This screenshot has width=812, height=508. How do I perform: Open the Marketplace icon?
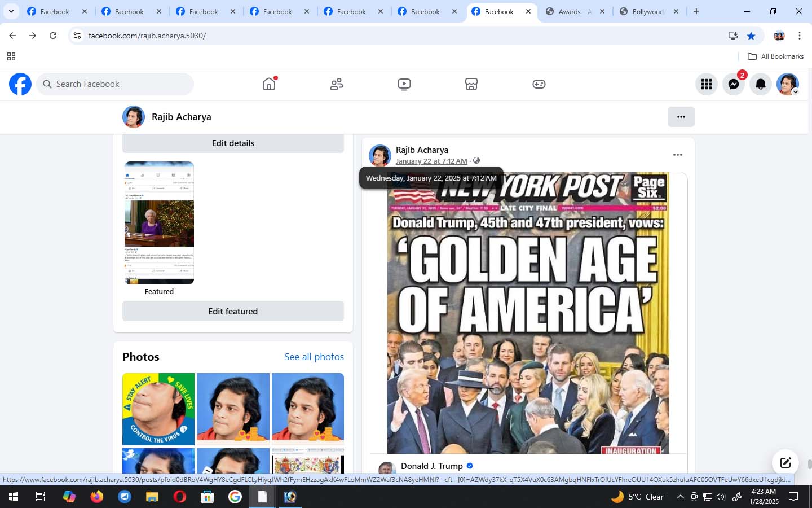pos(471,84)
